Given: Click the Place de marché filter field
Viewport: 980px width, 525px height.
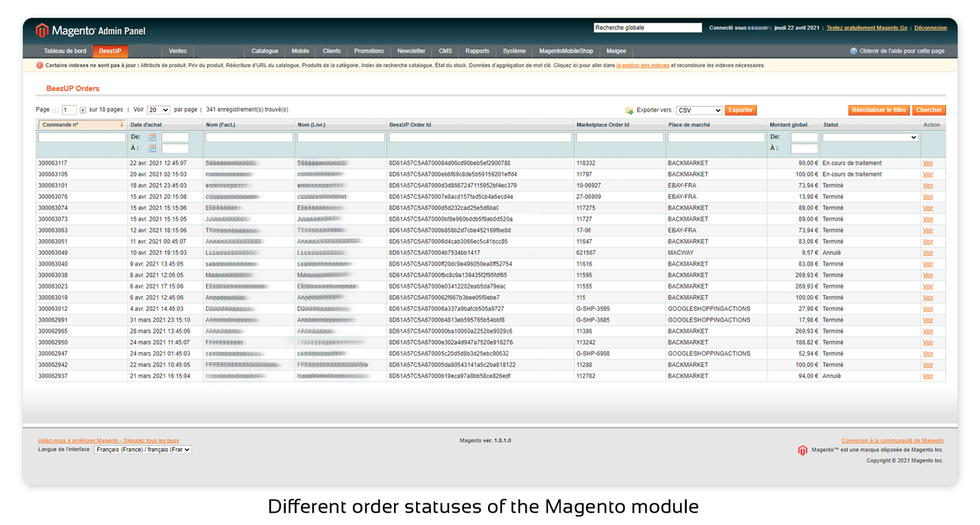Looking at the screenshot, I should (716, 138).
